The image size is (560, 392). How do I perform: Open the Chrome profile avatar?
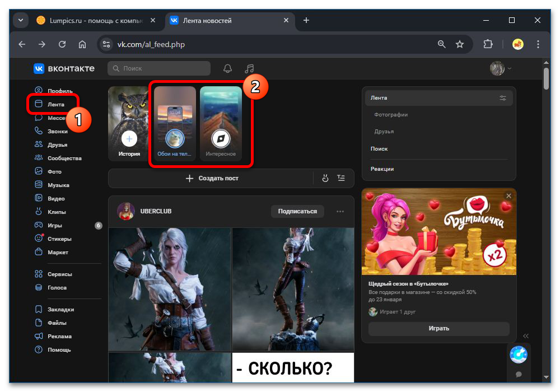[517, 44]
